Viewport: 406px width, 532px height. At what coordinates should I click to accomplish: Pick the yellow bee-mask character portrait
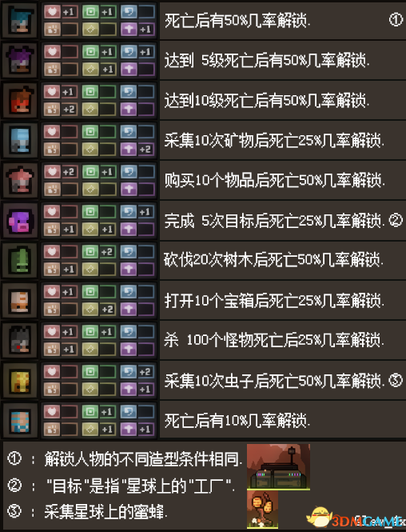20,381
